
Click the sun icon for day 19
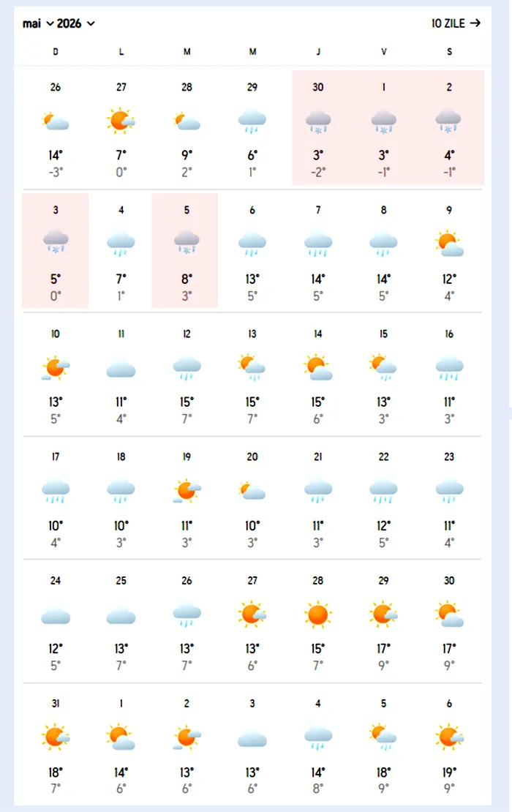click(x=187, y=491)
